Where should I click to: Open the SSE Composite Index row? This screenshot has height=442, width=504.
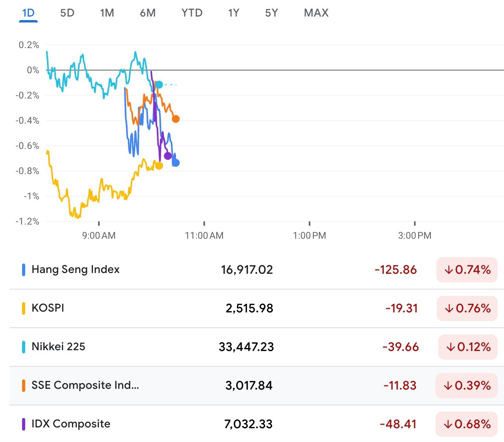257,386
